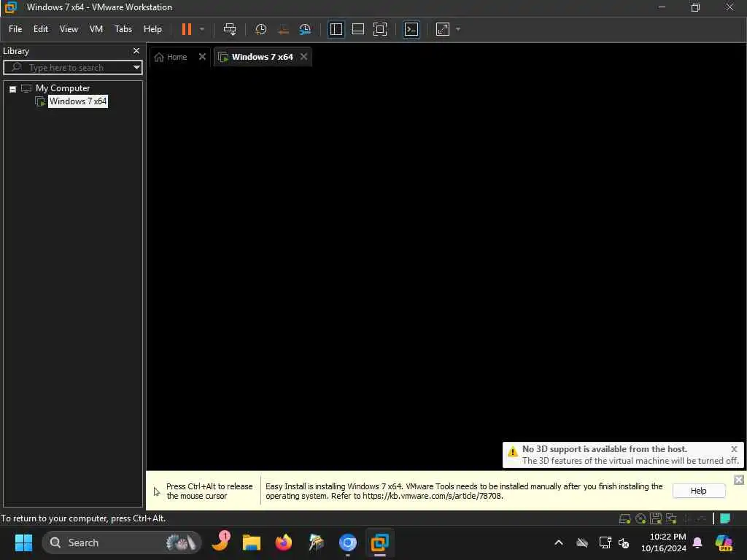747x560 pixels.
Task: Click the network adapter status icon
Action: tap(671, 518)
